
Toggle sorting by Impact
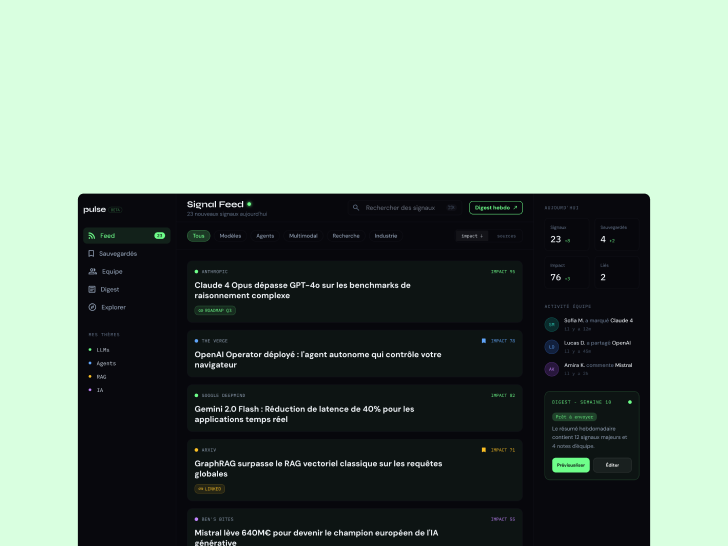click(x=472, y=236)
